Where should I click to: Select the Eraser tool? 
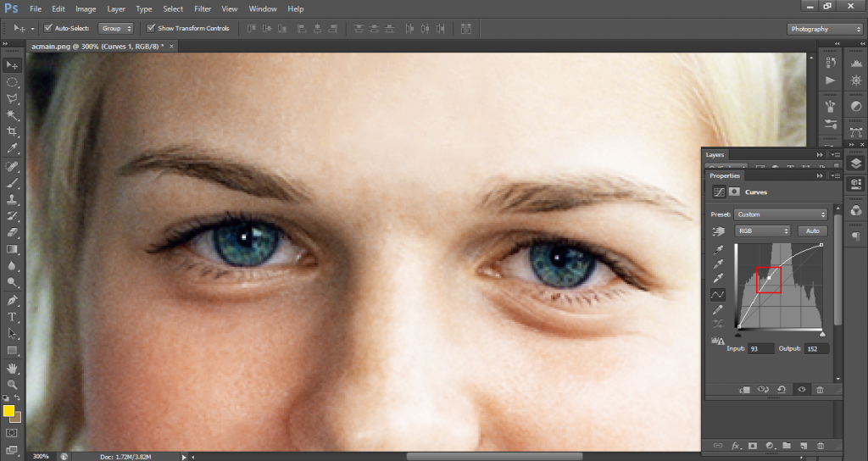pyautogui.click(x=12, y=233)
